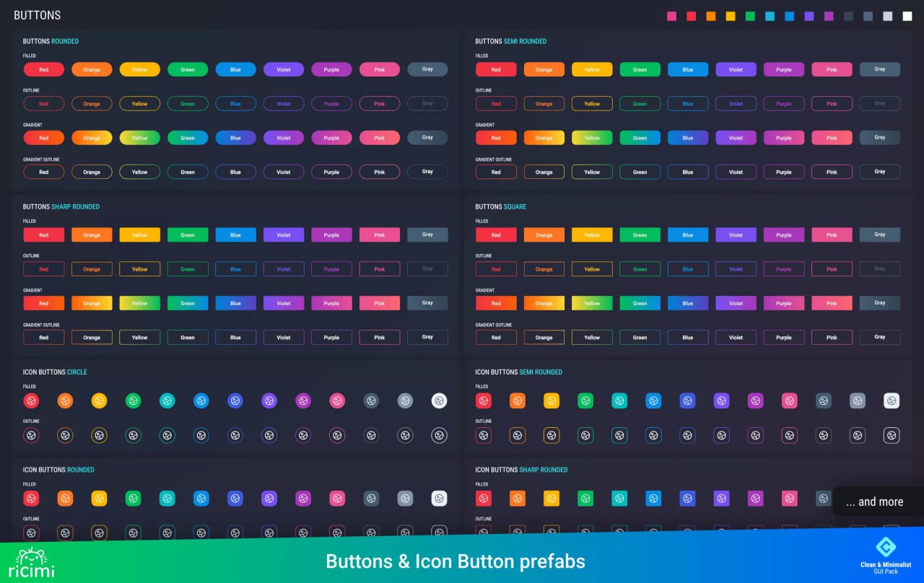Click the yellow outline rounded icon button
The width and height of the screenshot is (924, 583).
click(x=99, y=532)
